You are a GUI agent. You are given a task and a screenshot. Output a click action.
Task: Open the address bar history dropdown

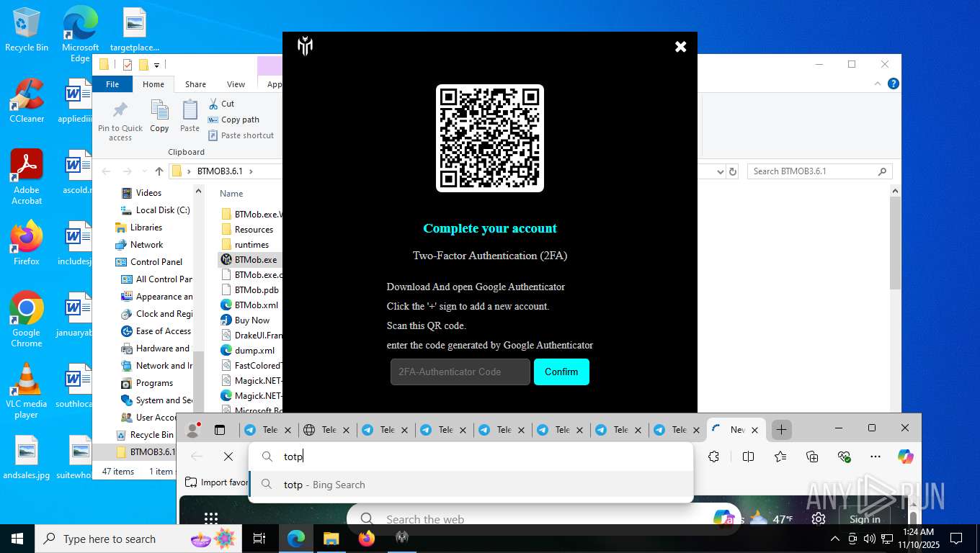(720, 171)
